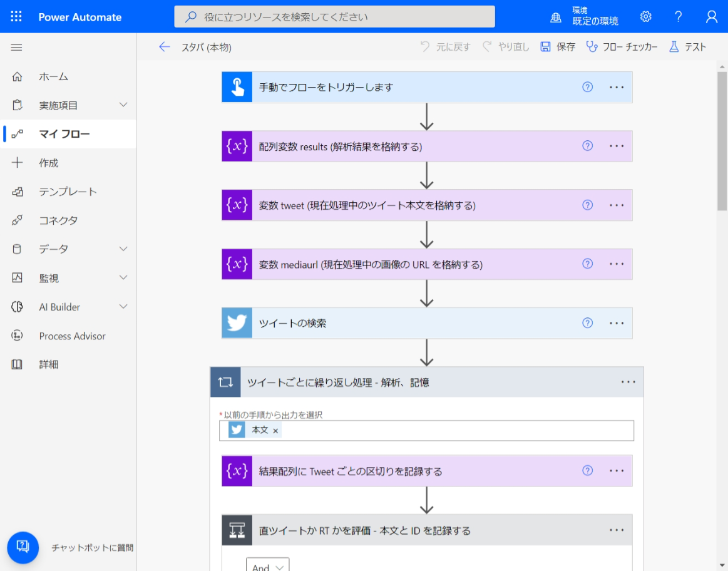This screenshot has width=728, height=571.
Task: Open more options for the Tweet separator step
Action: pos(617,471)
